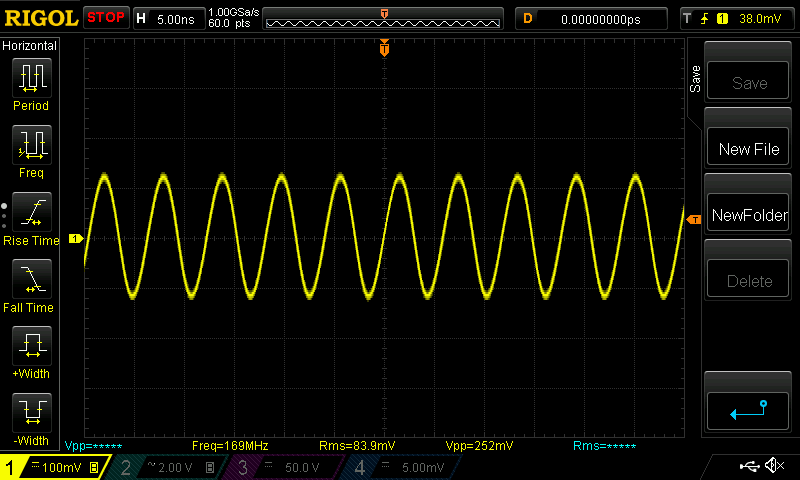Click the RIGOL logo

(x=41, y=18)
